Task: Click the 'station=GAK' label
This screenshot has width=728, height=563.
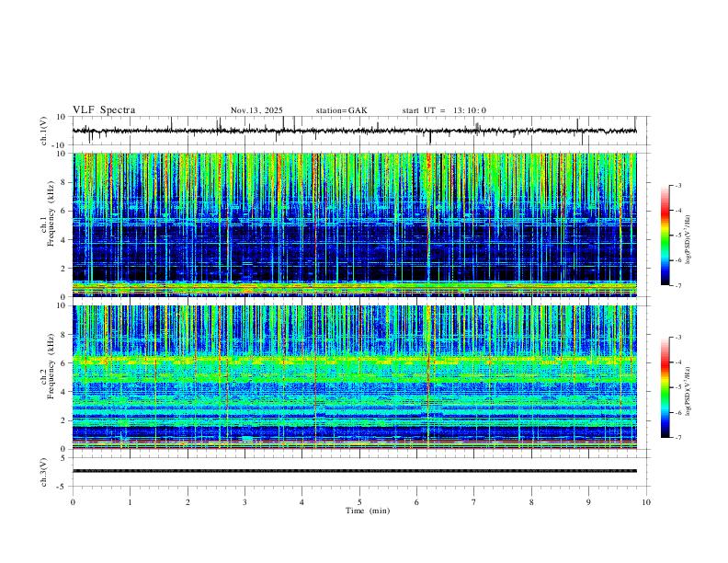Action: click(342, 110)
